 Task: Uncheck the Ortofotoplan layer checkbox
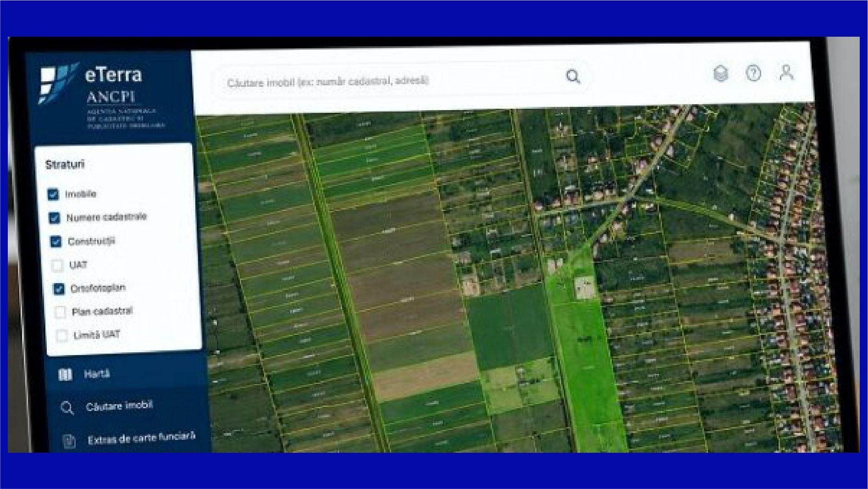coord(58,289)
